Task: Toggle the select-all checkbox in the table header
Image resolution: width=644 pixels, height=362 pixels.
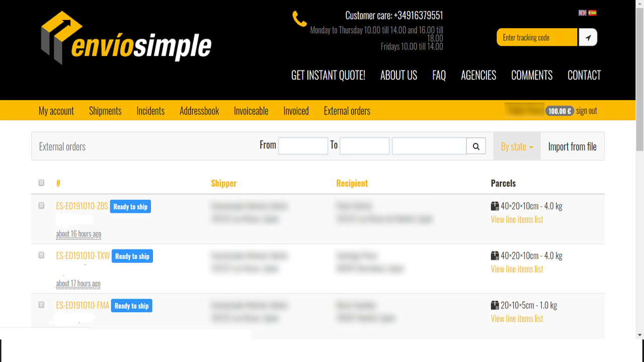Action: pyautogui.click(x=41, y=183)
